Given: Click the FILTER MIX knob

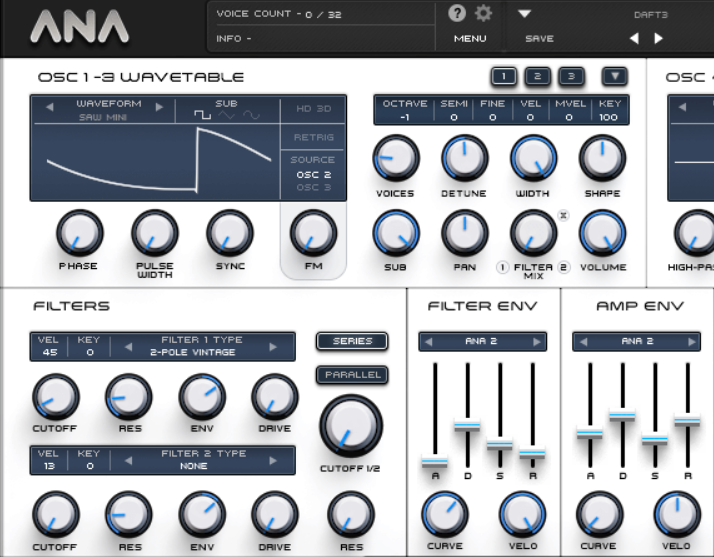Looking at the screenshot, I should [x=533, y=233].
